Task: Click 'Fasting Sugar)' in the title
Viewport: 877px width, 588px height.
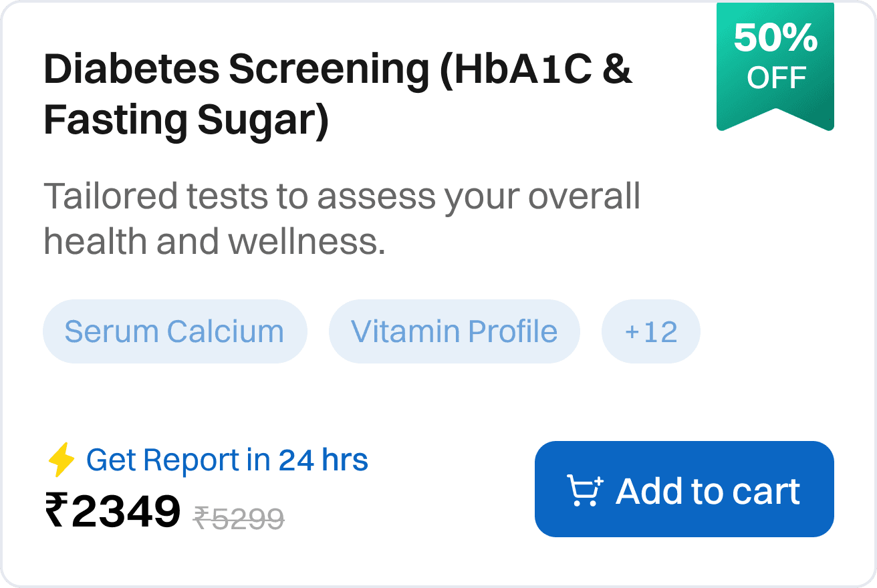Action: click(x=186, y=120)
